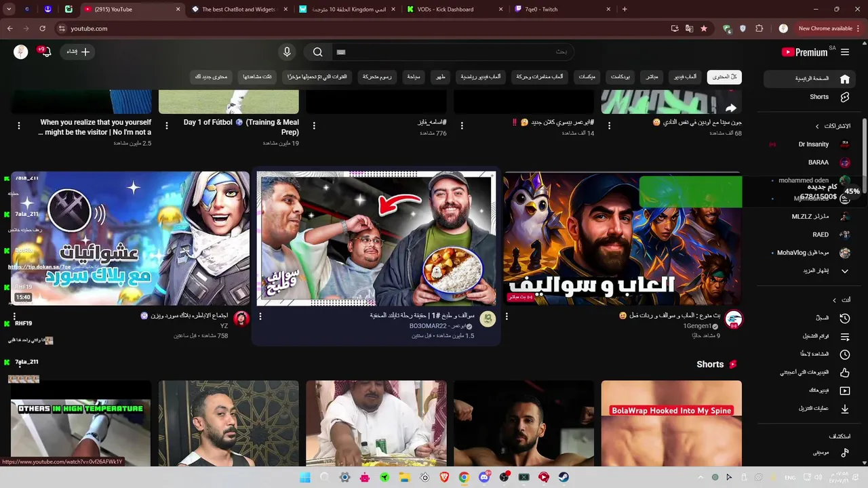The width and height of the screenshot is (868, 488).
Task: Select the Cooking (طهي) filter chip
Action: point(441,77)
